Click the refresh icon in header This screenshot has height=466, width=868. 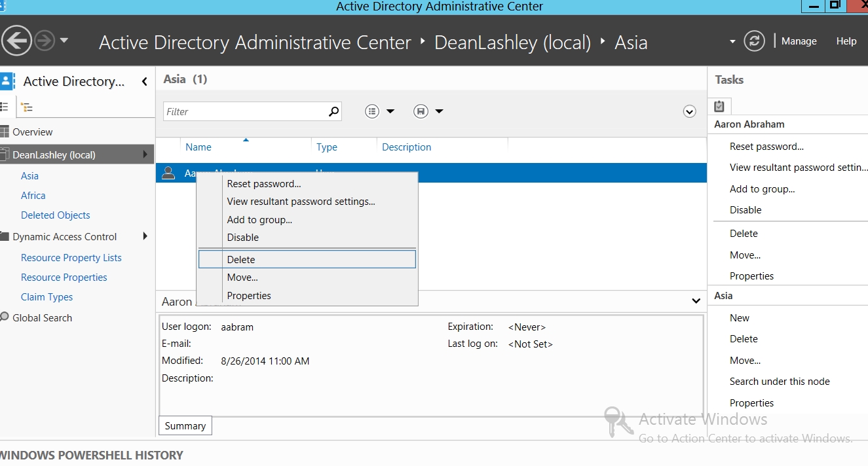pyautogui.click(x=754, y=41)
